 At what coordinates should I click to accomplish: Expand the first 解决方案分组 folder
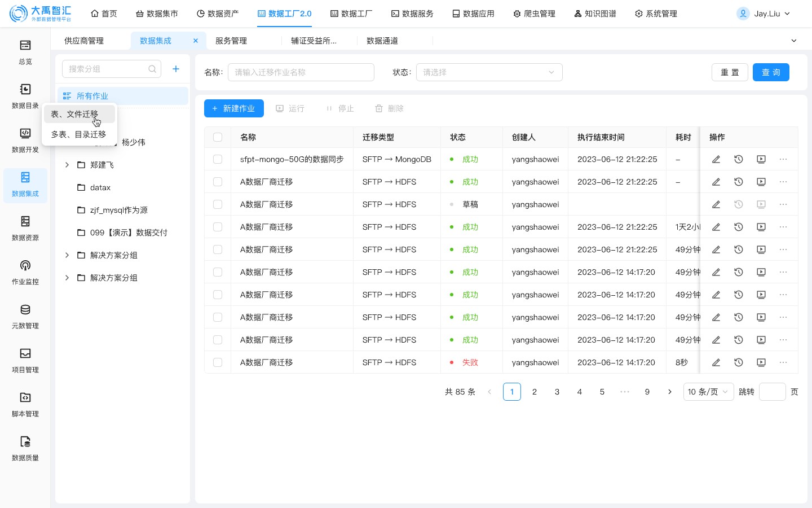[67, 255]
